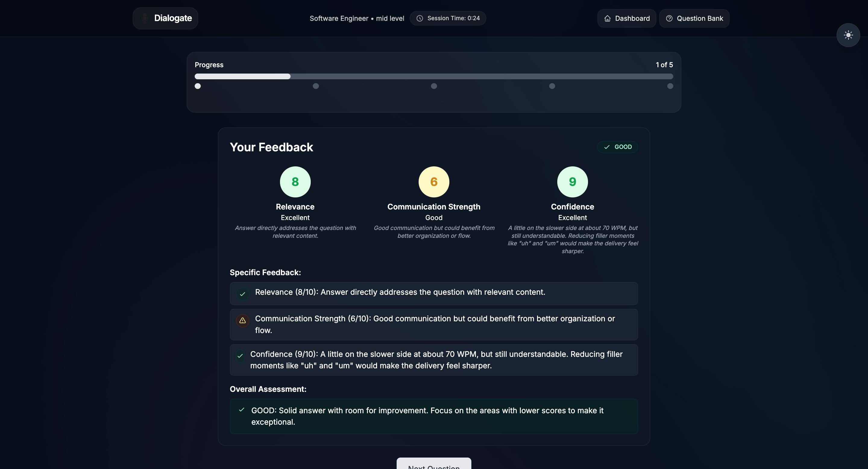Click the Dashboard home icon
The width and height of the screenshot is (868, 469).
607,18
